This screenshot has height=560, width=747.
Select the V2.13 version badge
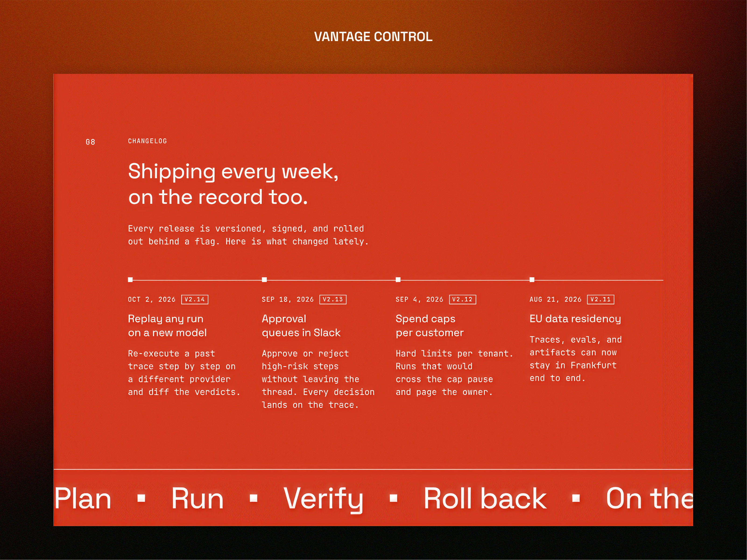(x=333, y=299)
